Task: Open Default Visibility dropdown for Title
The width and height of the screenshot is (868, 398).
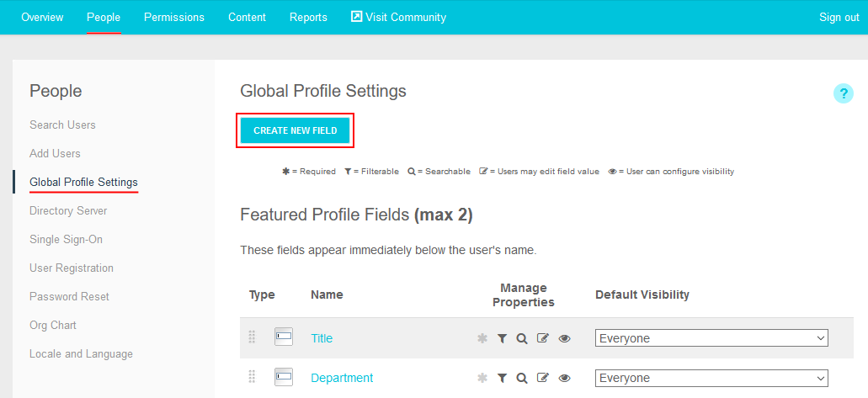Action: point(711,338)
